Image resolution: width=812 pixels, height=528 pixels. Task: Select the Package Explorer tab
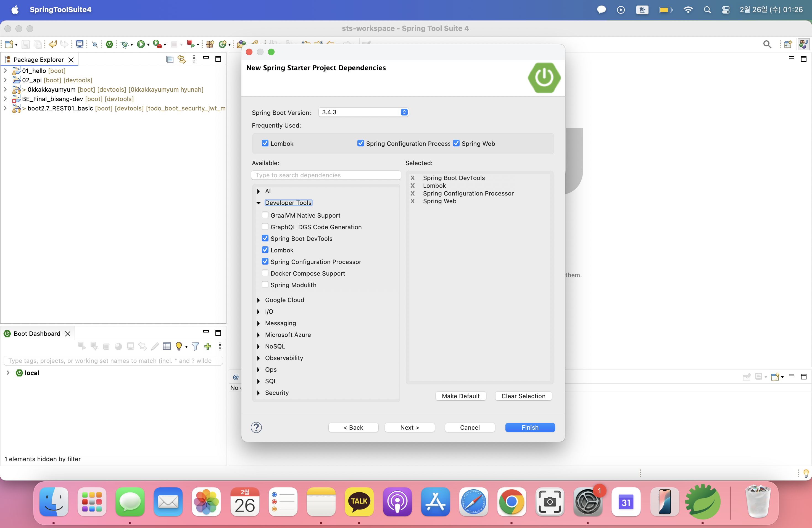[39, 60]
